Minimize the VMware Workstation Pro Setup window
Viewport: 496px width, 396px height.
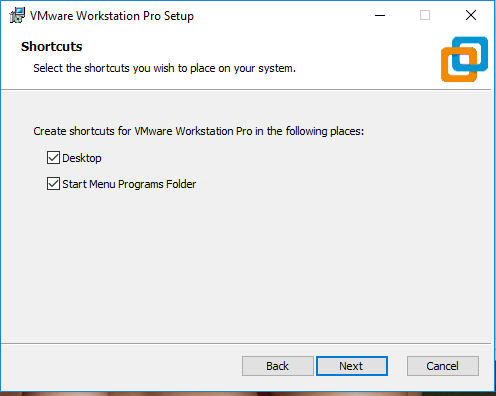pyautogui.click(x=380, y=15)
